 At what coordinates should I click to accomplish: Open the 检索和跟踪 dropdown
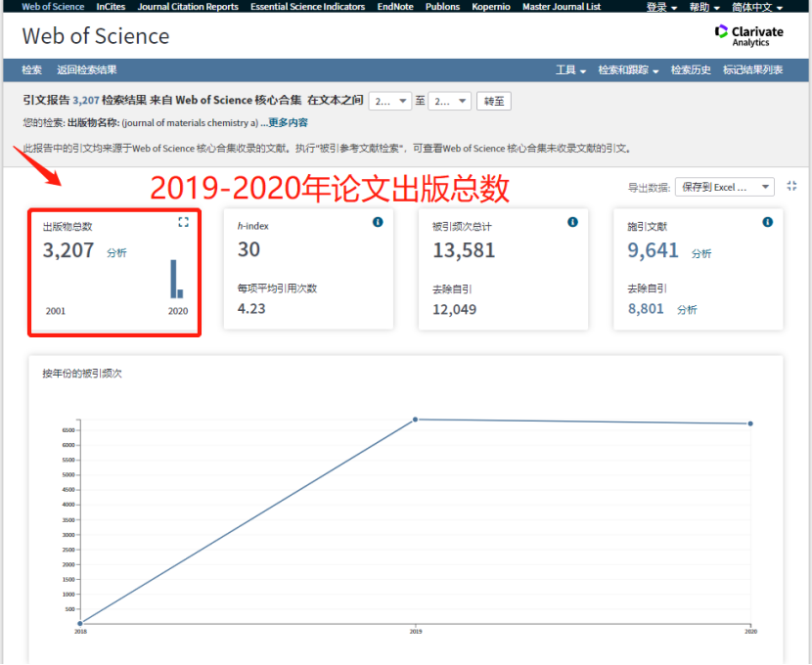(x=628, y=69)
